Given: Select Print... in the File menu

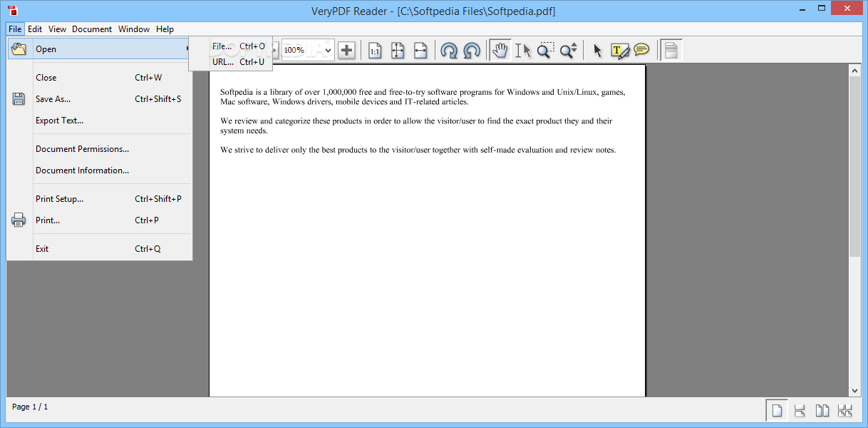Looking at the screenshot, I should click(x=100, y=220).
